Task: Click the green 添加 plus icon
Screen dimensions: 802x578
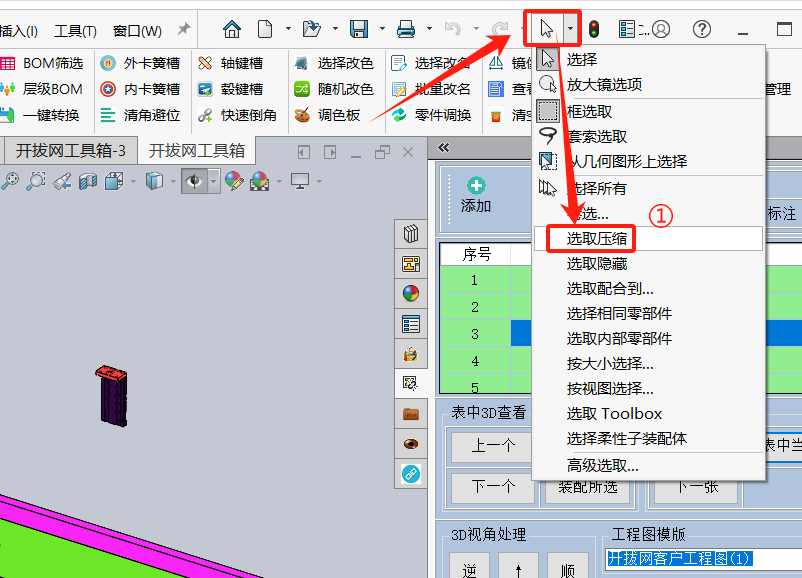Action: (476, 186)
